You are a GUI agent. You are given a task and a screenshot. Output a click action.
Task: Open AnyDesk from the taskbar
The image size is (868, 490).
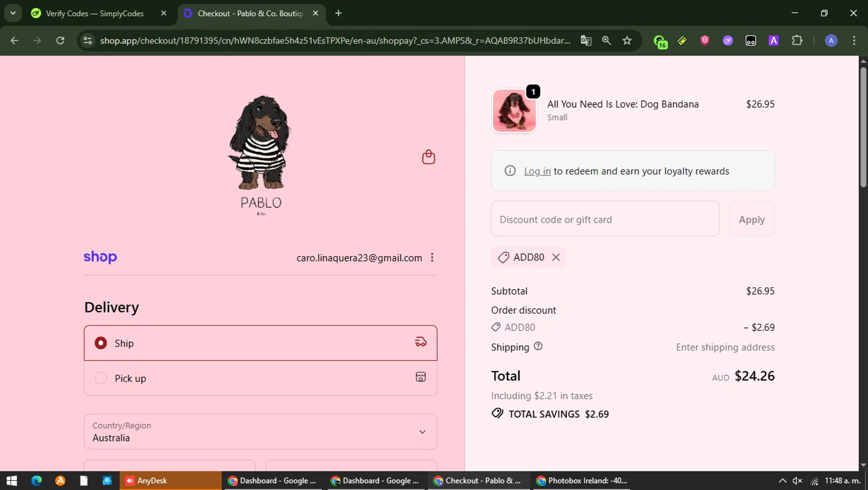click(x=170, y=481)
